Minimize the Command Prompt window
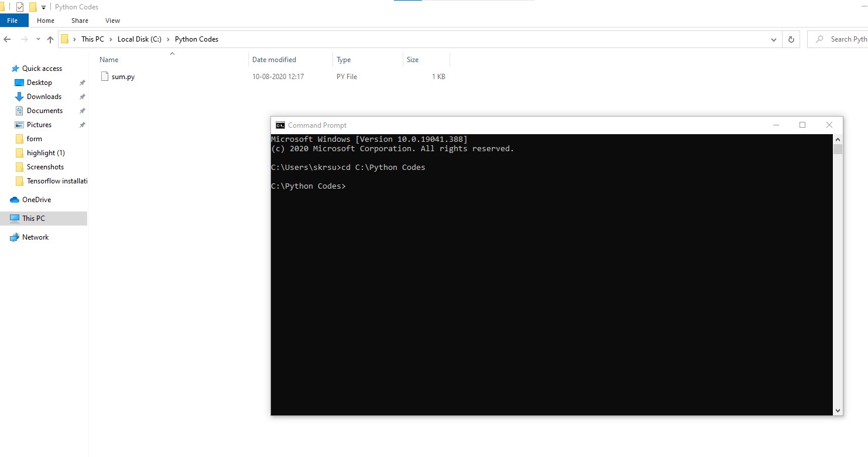 (776, 125)
